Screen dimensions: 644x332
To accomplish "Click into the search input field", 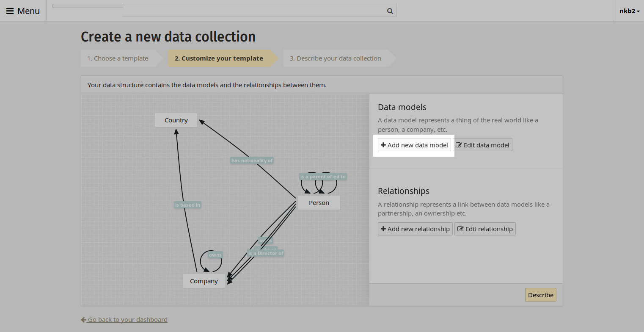I will coord(254,11).
